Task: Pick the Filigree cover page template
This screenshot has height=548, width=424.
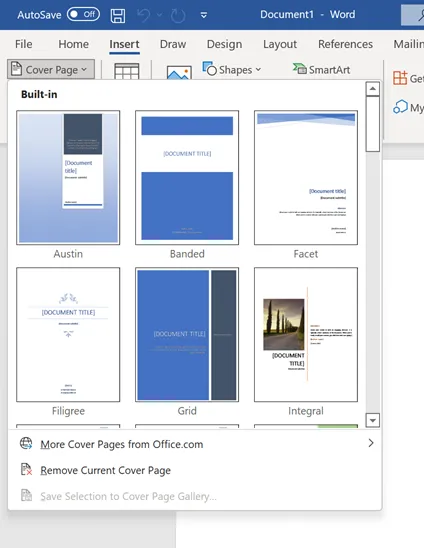Action: click(68, 334)
